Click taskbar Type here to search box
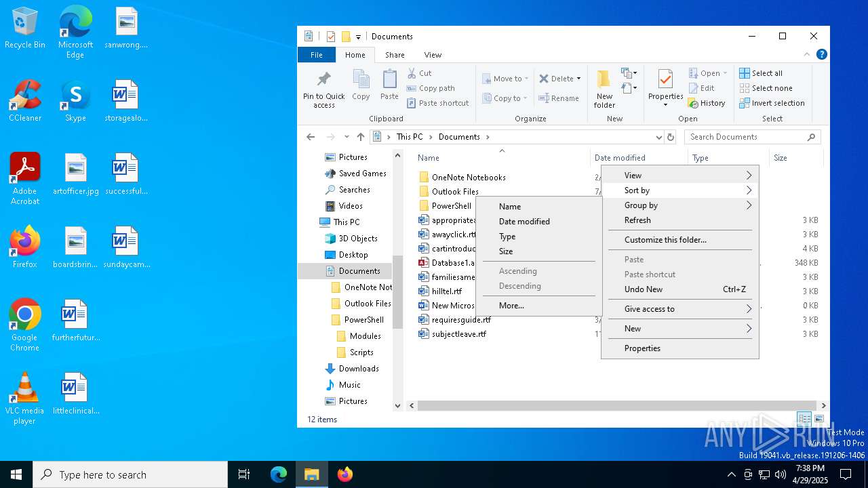The width and height of the screenshot is (868, 488). (x=130, y=474)
